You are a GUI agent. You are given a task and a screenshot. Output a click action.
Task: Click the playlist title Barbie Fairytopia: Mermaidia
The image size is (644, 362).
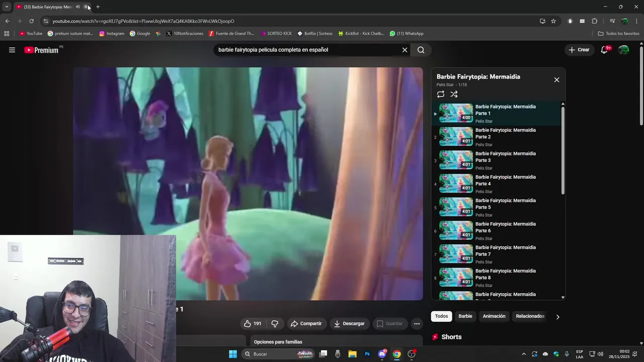[478, 76]
